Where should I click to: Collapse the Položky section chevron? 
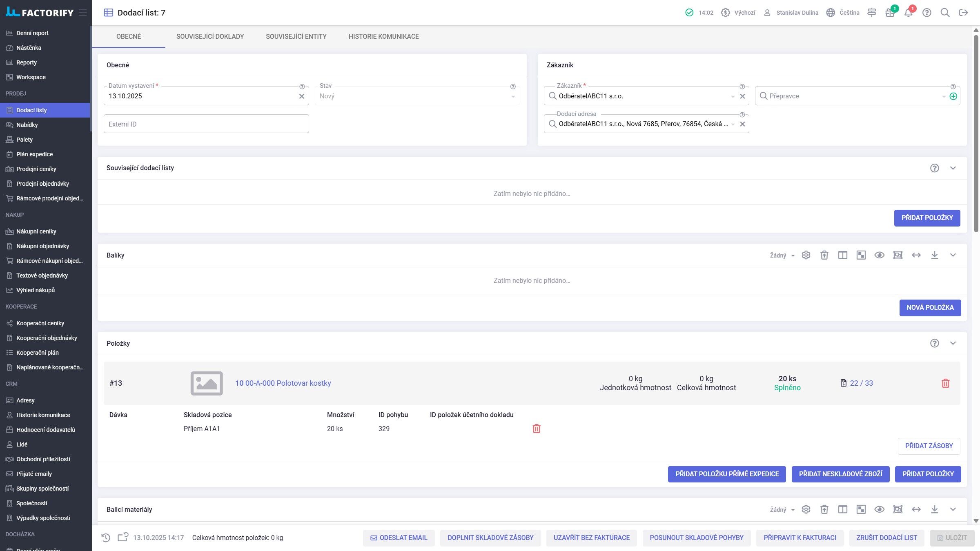[953, 343]
